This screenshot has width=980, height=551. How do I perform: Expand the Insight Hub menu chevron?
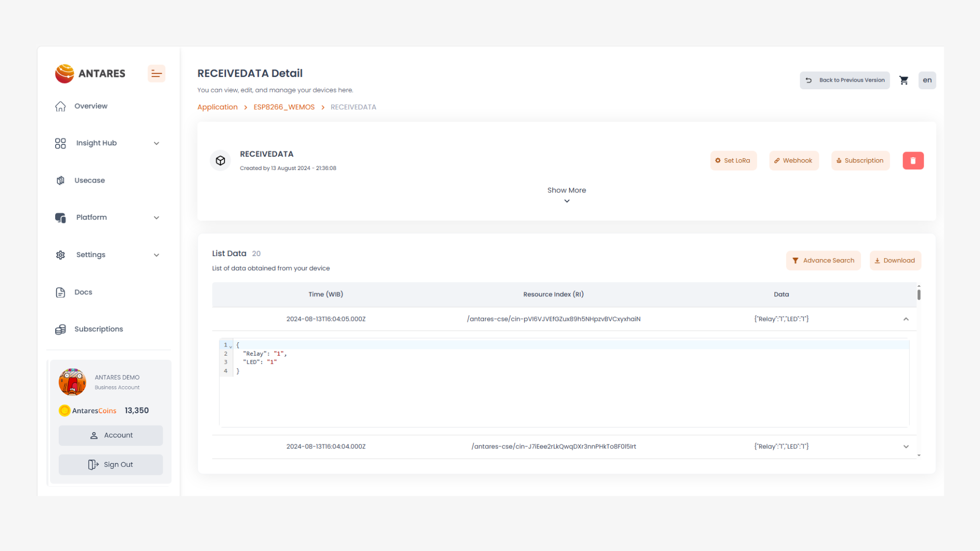point(157,143)
